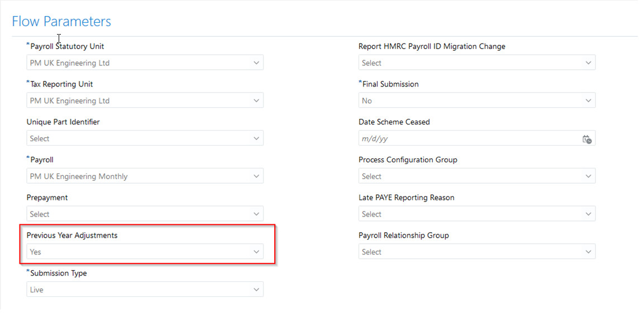The height and width of the screenshot is (313, 644).
Task: Expand the Payroll Statutory Unit dropdown
Action: pos(145,63)
